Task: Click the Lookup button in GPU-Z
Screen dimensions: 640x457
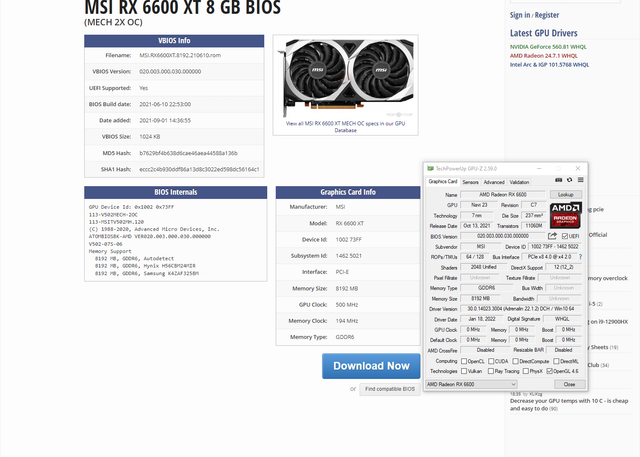Action: pos(566,195)
